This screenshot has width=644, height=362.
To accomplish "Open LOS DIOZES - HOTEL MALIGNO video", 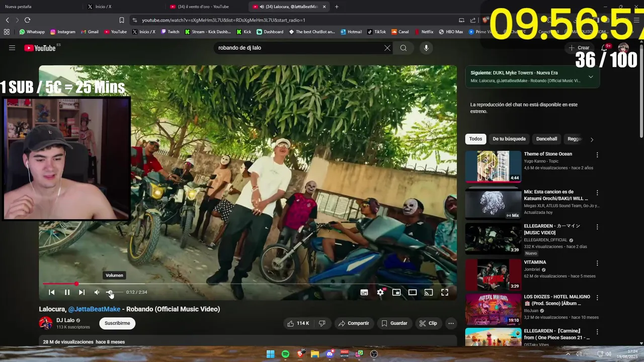I will pos(493,310).
